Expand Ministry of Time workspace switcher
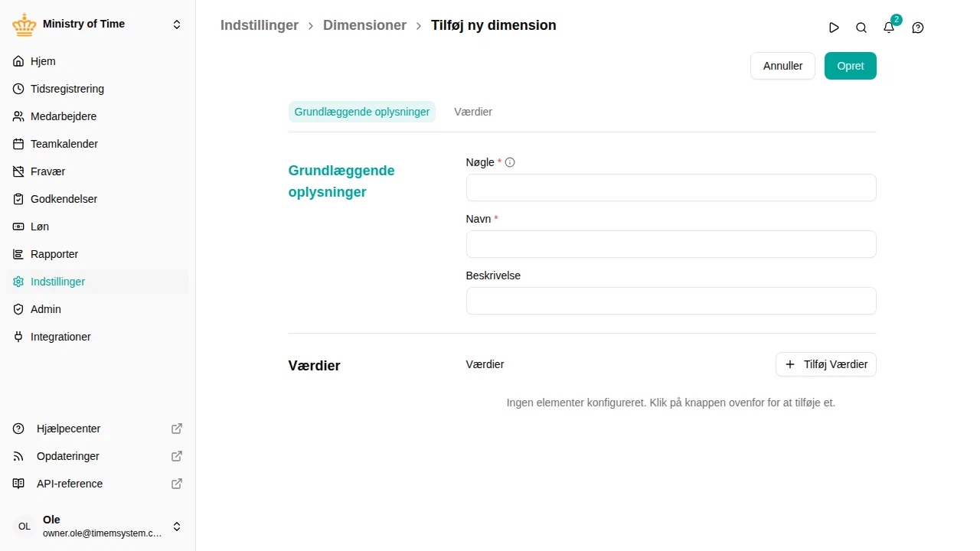 [97, 24]
